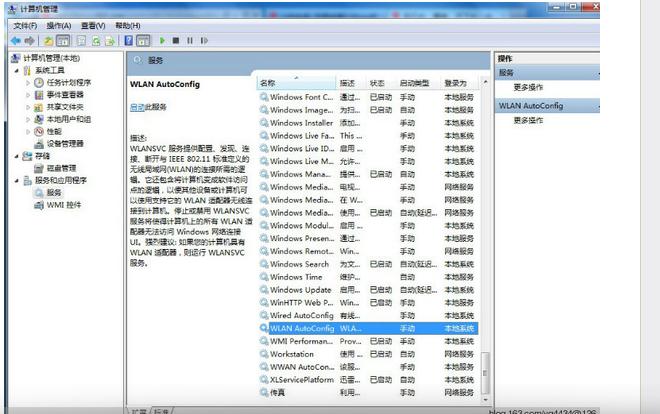Expand the 本地用户和组 tree node
The width and height of the screenshot is (660, 414).
(28, 119)
